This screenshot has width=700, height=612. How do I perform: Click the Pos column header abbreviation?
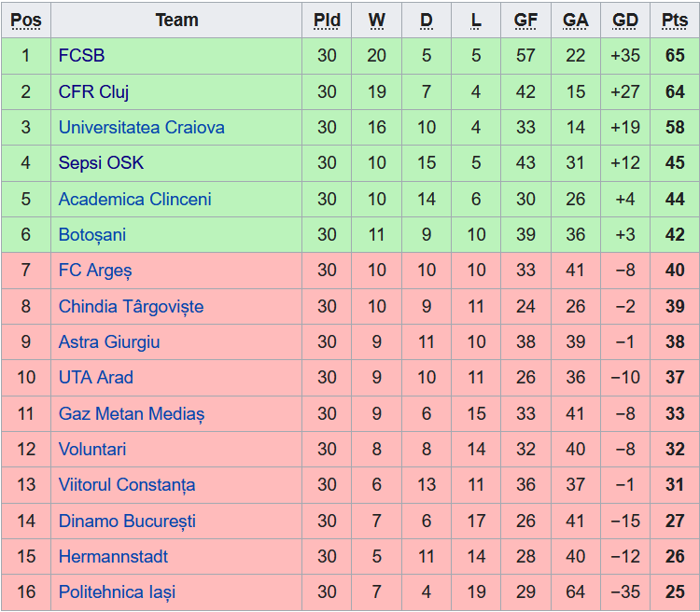26,21
